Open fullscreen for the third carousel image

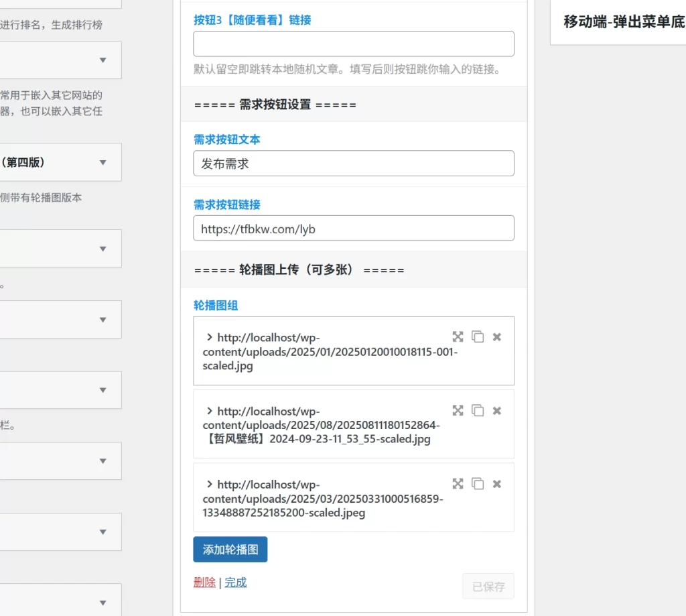[458, 483]
